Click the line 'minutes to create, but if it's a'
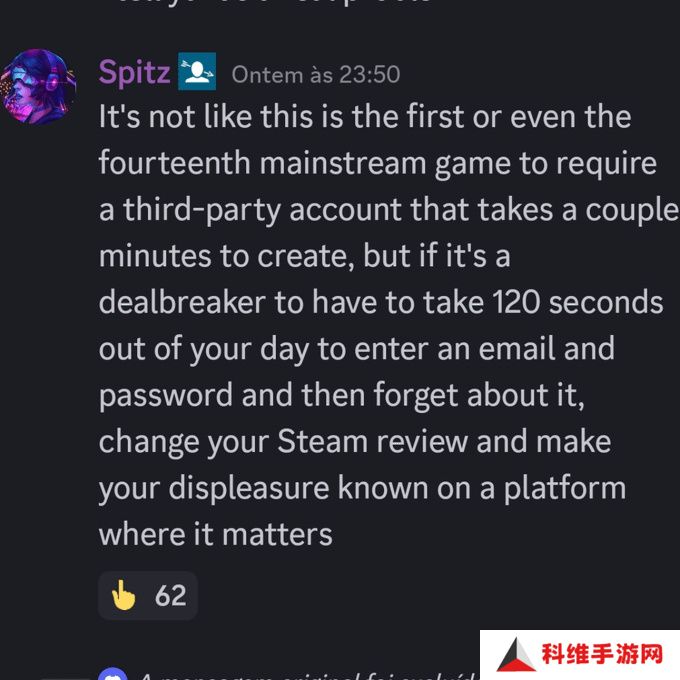680x680 pixels. pos(304,256)
